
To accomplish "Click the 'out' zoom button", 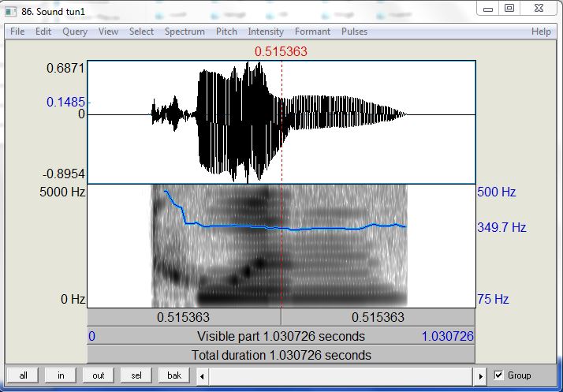I will tap(98, 375).
